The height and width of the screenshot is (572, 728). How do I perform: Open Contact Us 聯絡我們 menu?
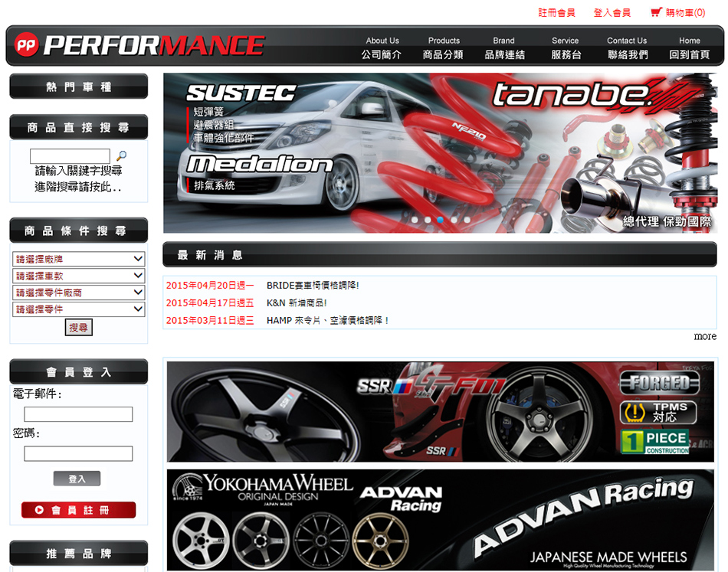(x=628, y=47)
